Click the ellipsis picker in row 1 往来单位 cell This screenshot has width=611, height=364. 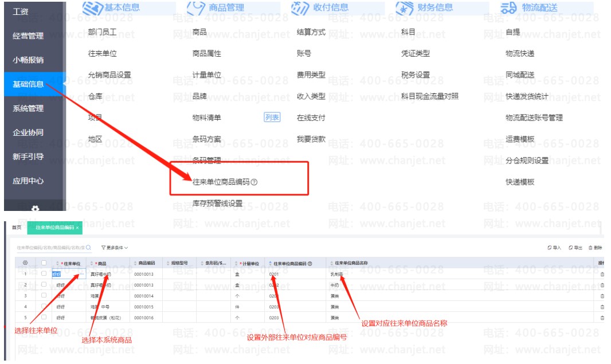click(x=81, y=274)
